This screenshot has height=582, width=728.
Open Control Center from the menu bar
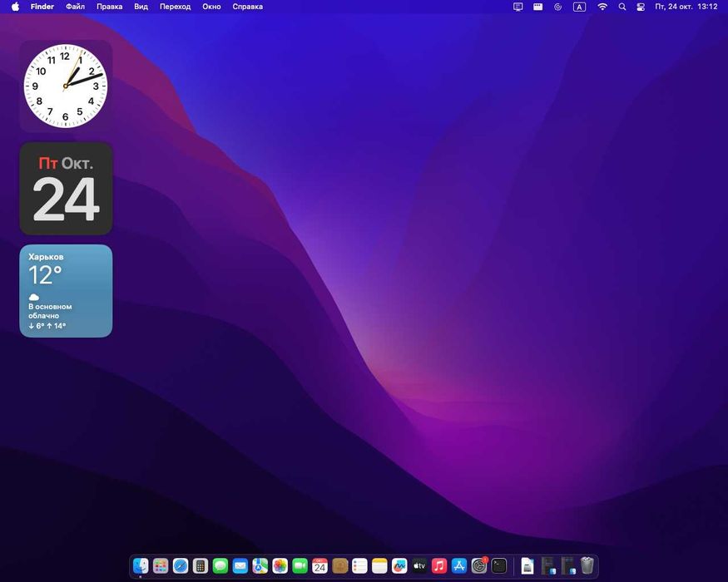click(641, 7)
